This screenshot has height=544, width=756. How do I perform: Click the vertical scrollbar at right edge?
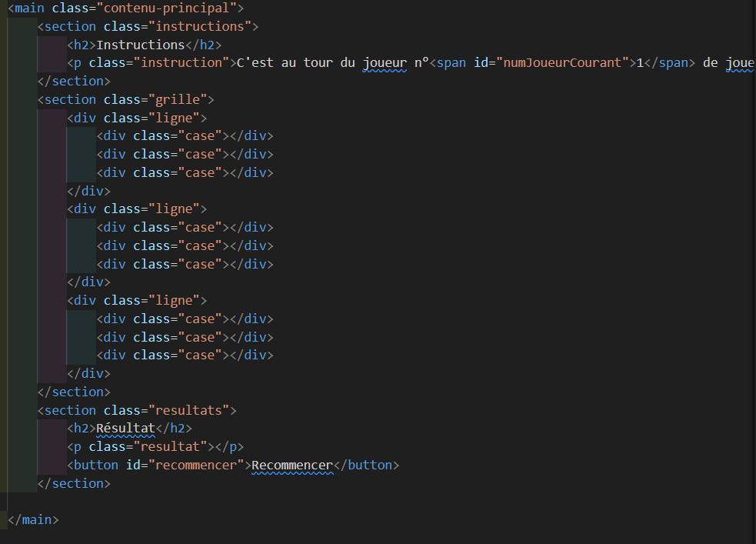(x=752, y=269)
